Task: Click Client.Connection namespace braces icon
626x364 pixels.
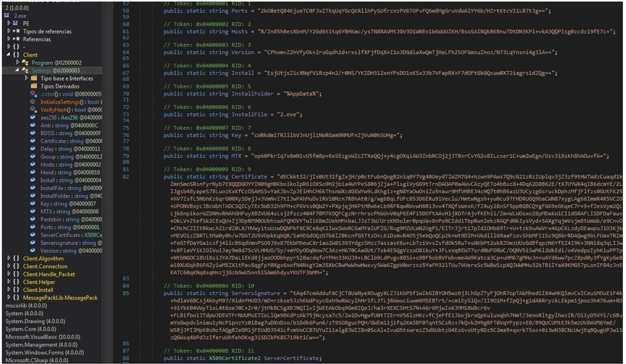Action: pyautogui.click(x=16, y=266)
